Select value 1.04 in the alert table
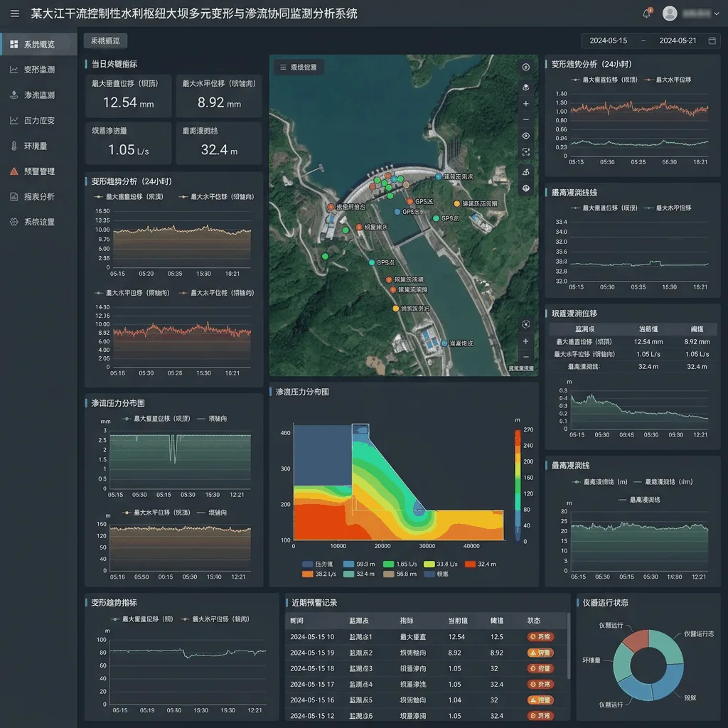The height and width of the screenshot is (728, 728). click(x=454, y=700)
